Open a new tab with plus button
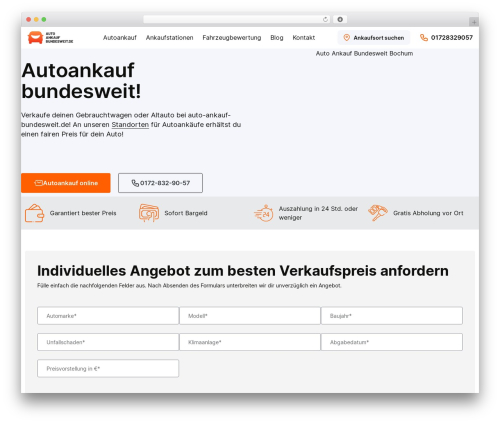 pos(474,22)
